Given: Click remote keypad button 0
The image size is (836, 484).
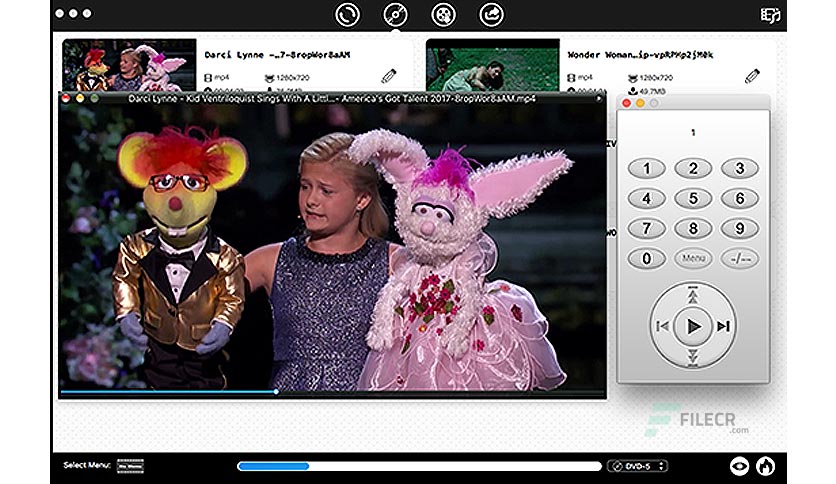Looking at the screenshot, I should click(646, 259).
